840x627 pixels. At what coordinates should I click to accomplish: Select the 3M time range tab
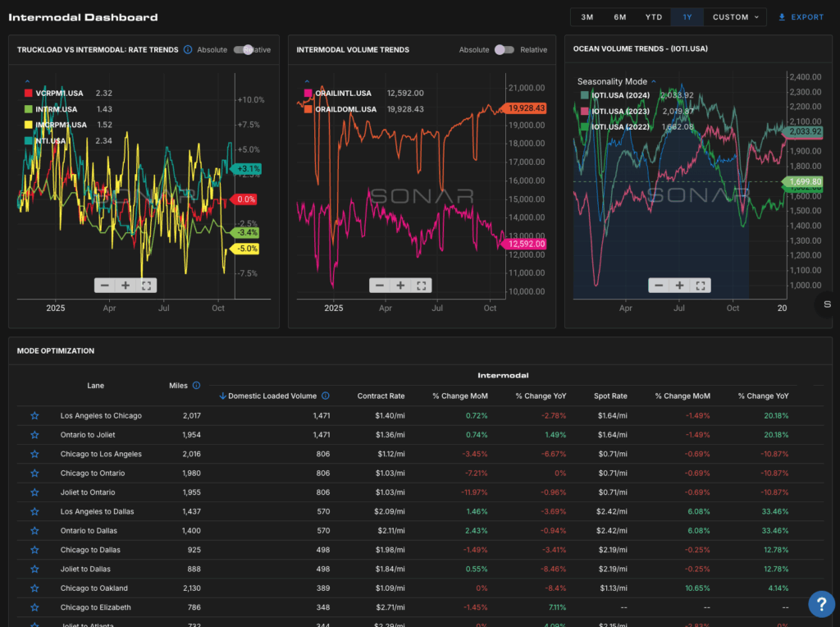tap(587, 17)
